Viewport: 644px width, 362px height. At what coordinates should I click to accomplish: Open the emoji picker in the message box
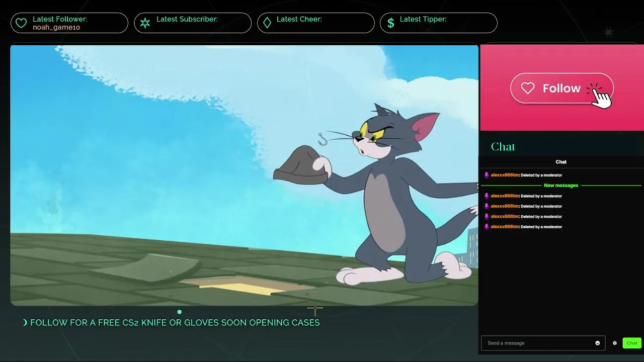click(598, 343)
